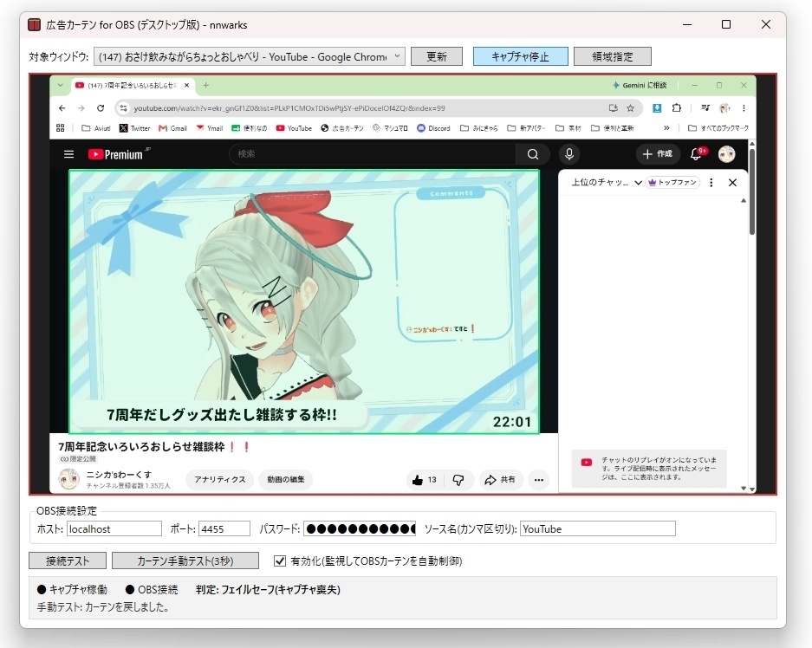Screen dimensions: 812x648
Task: Click the 更新 refresh button
Action: pos(437,56)
